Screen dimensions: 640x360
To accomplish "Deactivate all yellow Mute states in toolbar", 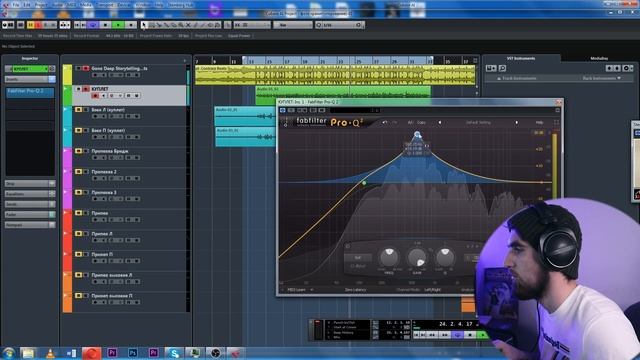I will 31,25.
